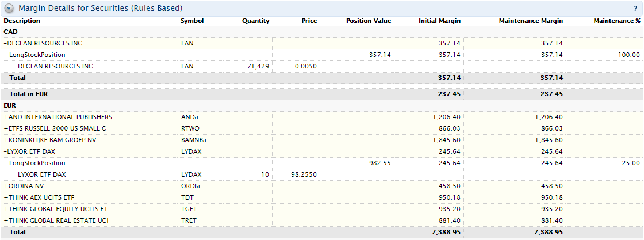Select initial margin 237.45 in EUR
Screen dimensions: 644x240
pos(449,94)
